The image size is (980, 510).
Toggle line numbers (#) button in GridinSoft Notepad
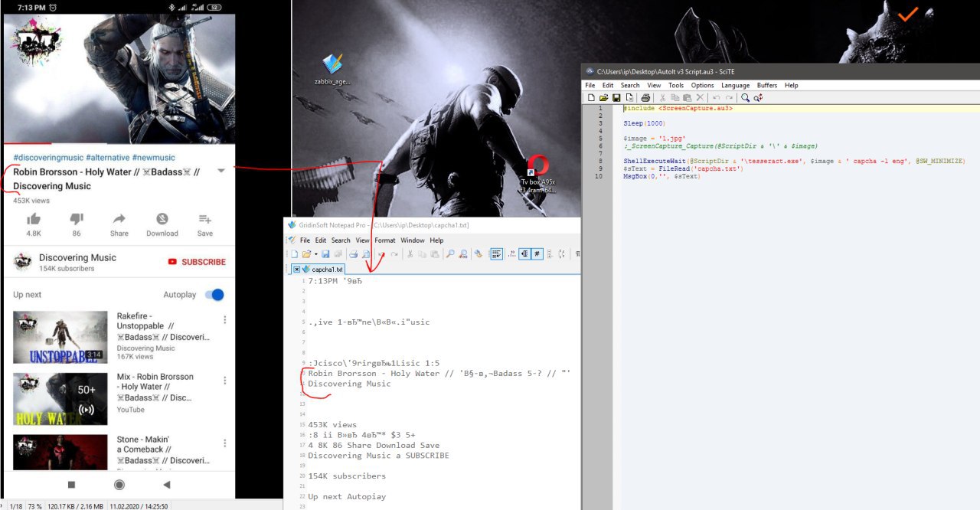coord(537,254)
